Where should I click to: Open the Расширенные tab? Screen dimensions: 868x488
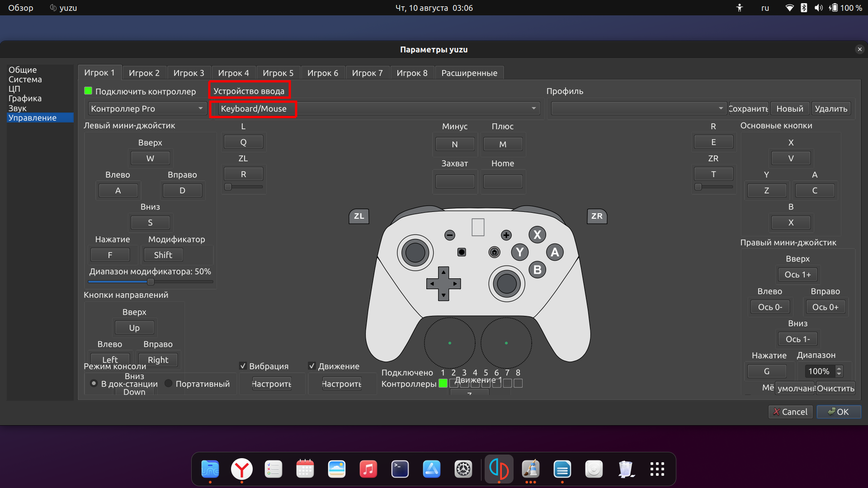click(469, 73)
